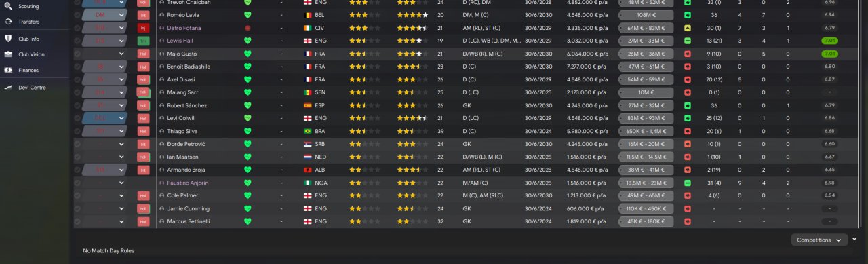Tick the selection circle for Marcus Bettinelli
This screenshot has height=264, width=868.
click(x=77, y=221)
